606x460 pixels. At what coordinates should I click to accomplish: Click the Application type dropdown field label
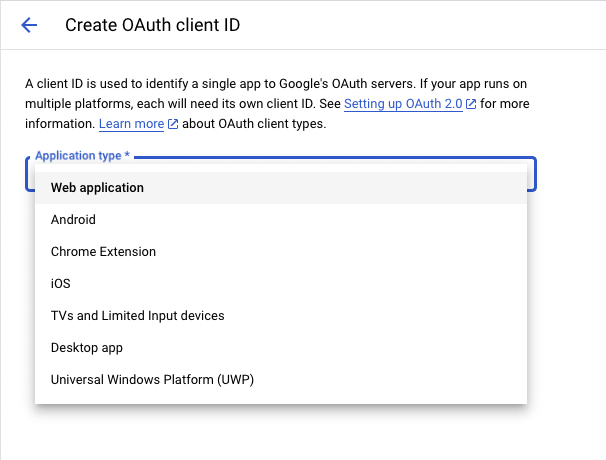click(82, 155)
